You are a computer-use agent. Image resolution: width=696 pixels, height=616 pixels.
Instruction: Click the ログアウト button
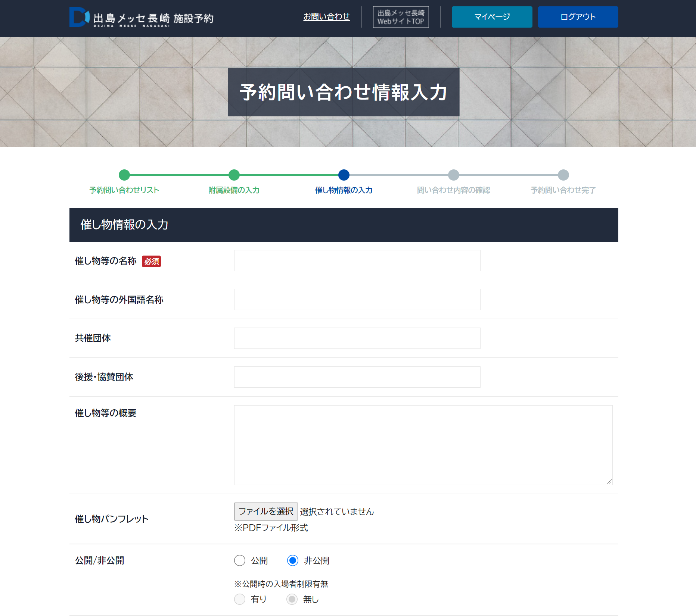[x=578, y=17]
